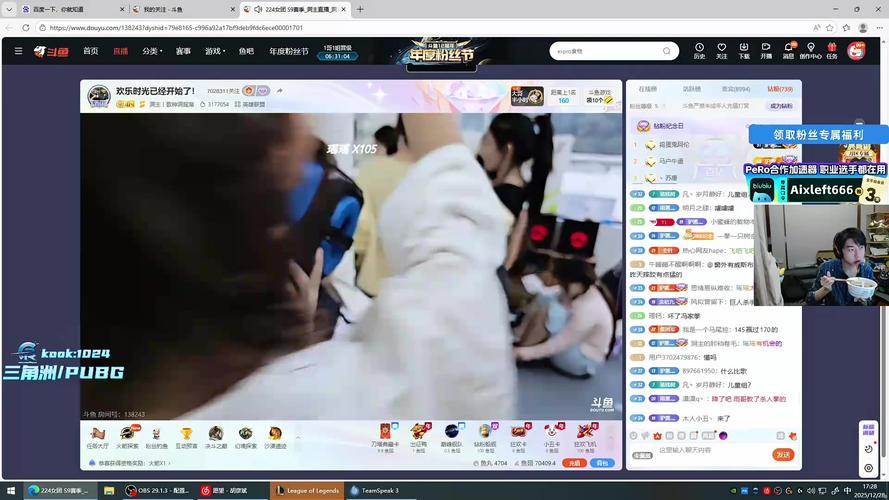This screenshot has height=500, width=889.
Task: Click the 关注 heart icon in header
Action: pos(721,50)
